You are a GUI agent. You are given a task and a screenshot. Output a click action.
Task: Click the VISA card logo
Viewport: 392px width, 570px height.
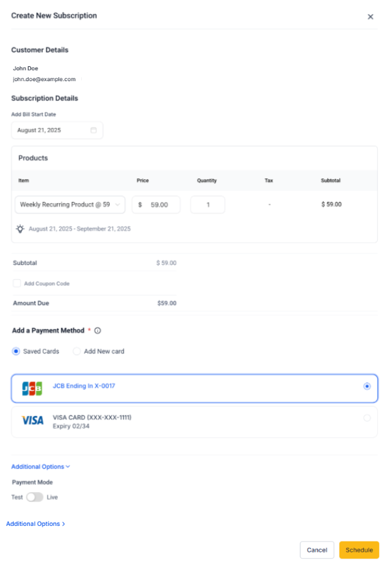pos(32,421)
